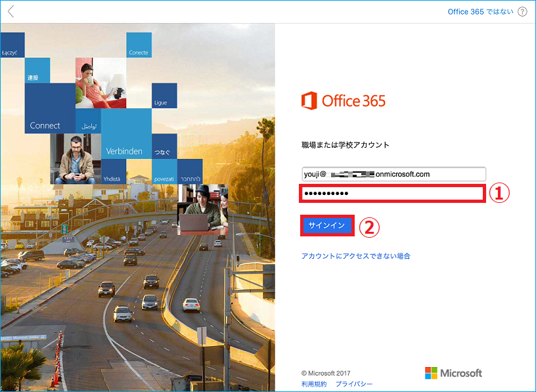Open the 利用規約 link
The image size is (536, 392).
pyautogui.click(x=314, y=384)
